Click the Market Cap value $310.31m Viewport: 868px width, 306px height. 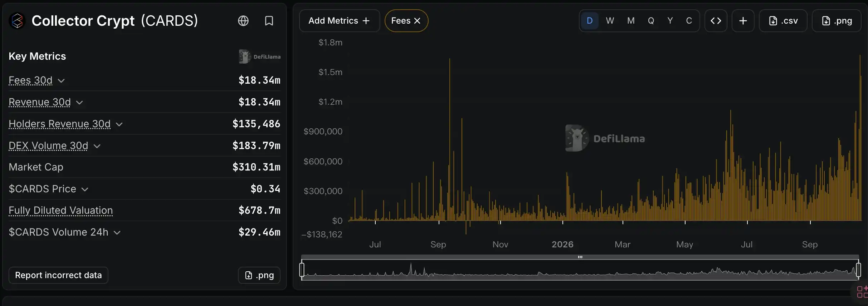pos(256,167)
